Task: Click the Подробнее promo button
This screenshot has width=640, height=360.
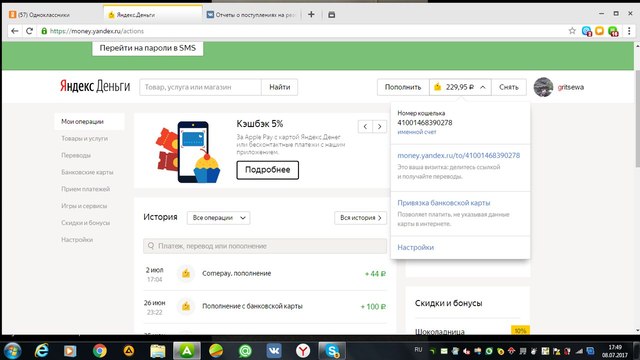Action: pyautogui.click(x=267, y=170)
